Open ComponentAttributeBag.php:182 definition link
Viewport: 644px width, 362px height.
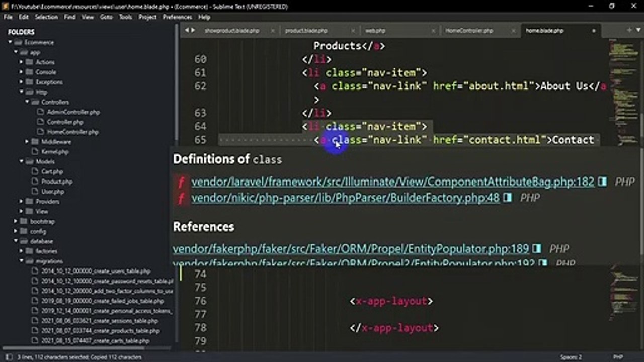point(393,182)
